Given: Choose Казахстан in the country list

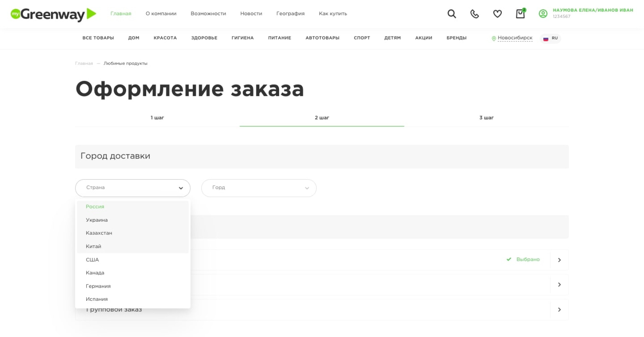Looking at the screenshot, I should (99, 233).
